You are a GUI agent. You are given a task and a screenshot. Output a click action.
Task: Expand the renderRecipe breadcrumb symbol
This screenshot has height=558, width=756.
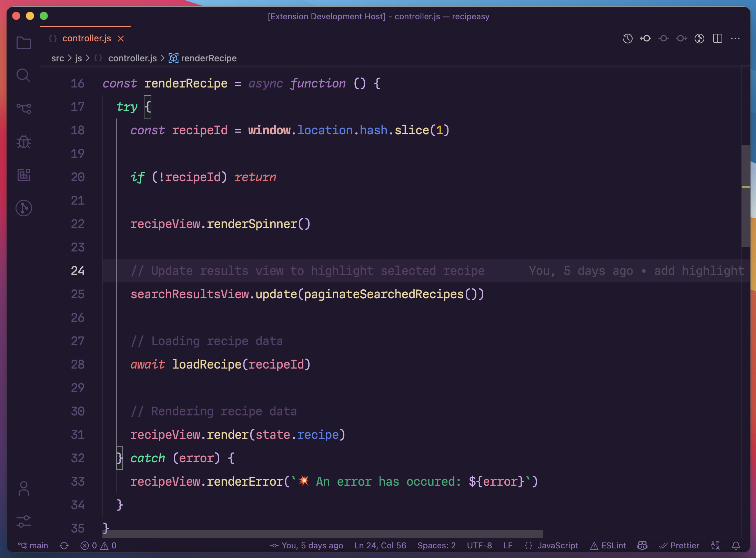[208, 58]
